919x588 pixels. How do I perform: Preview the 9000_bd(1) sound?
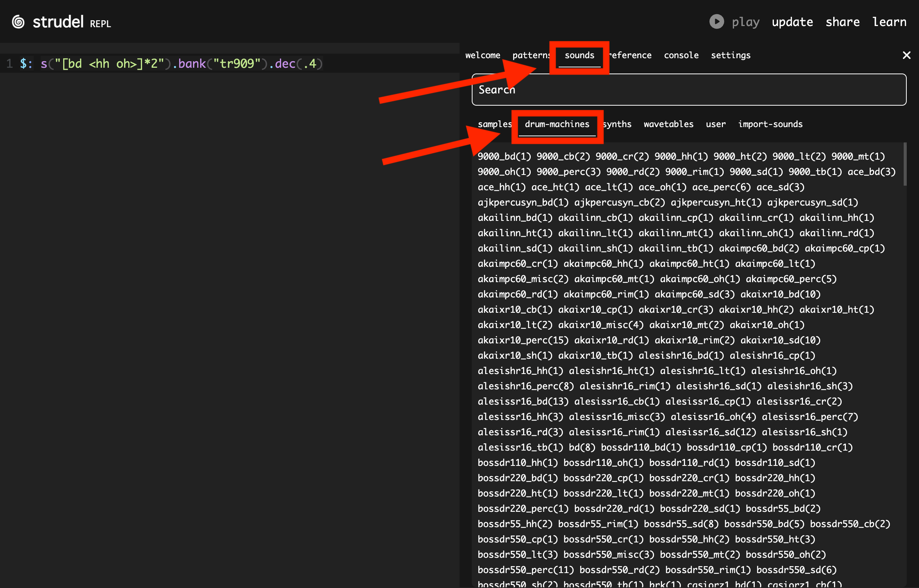coord(504,156)
